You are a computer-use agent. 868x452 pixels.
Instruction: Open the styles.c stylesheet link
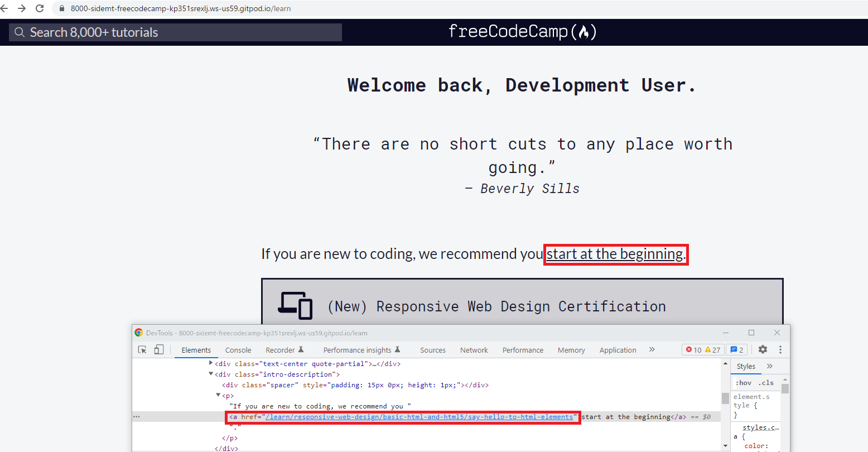(761, 427)
